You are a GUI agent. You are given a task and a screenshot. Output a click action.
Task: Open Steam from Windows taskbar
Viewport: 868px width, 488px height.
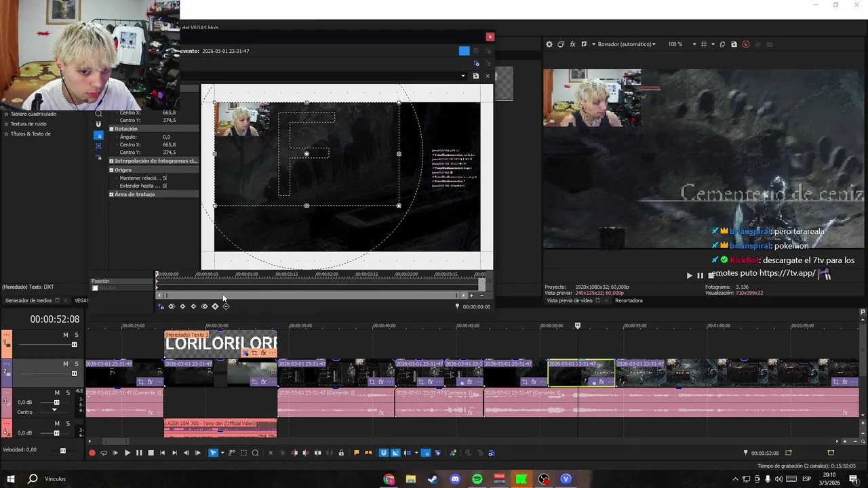coord(433,479)
